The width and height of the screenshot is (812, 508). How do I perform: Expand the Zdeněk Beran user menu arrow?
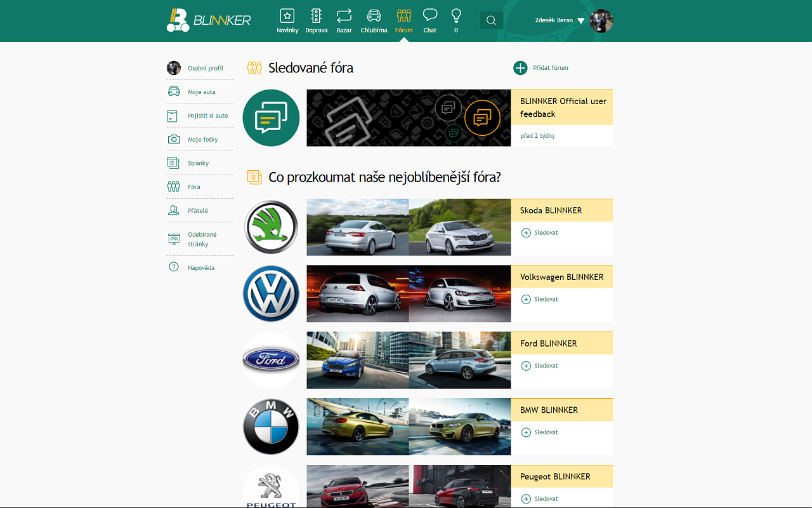[x=580, y=21]
